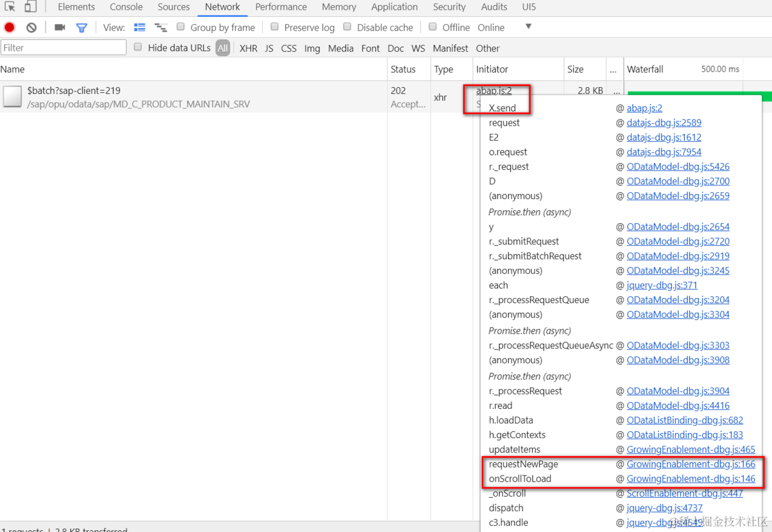
Task: Switch to large request rows view icon
Action: click(139, 27)
